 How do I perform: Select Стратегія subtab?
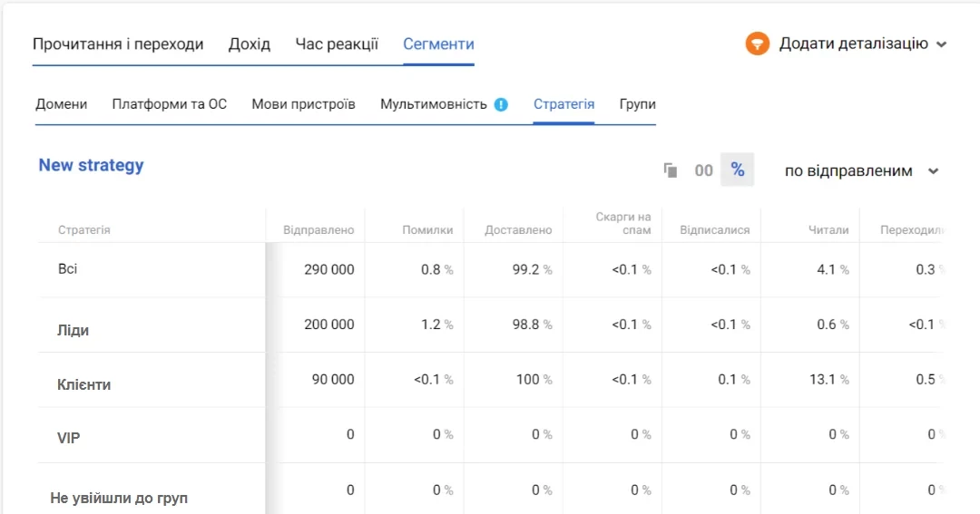563,104
